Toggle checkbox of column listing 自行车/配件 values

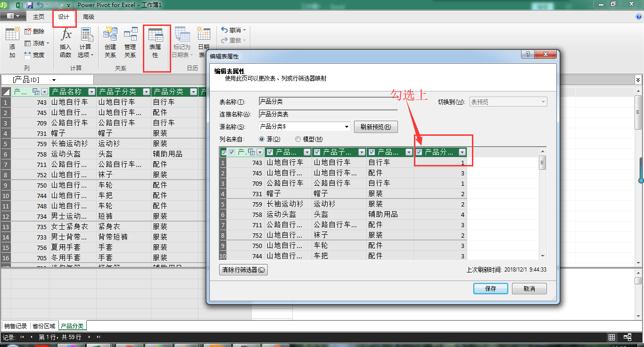pos(372,152)
